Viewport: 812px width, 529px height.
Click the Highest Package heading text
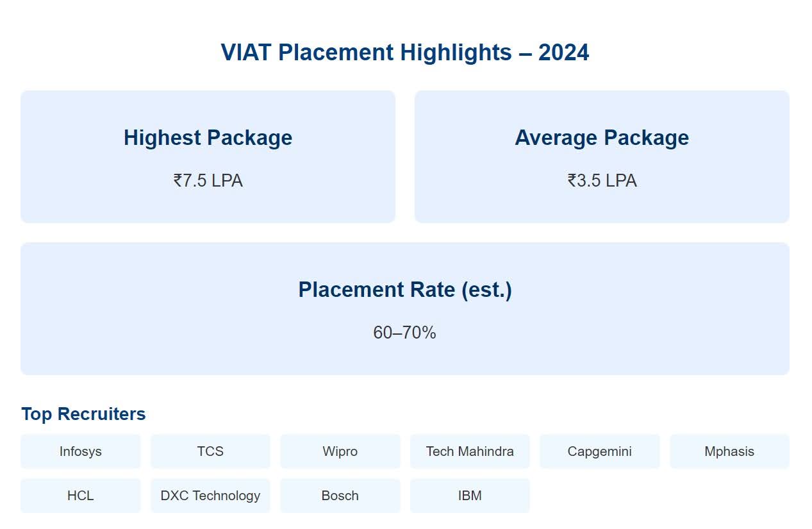coord(208,138)
